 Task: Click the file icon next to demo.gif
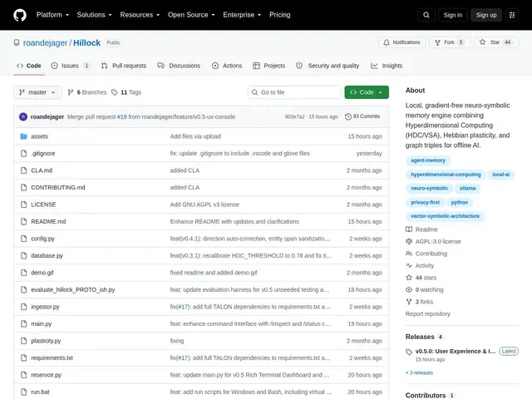tap(23, 273)
